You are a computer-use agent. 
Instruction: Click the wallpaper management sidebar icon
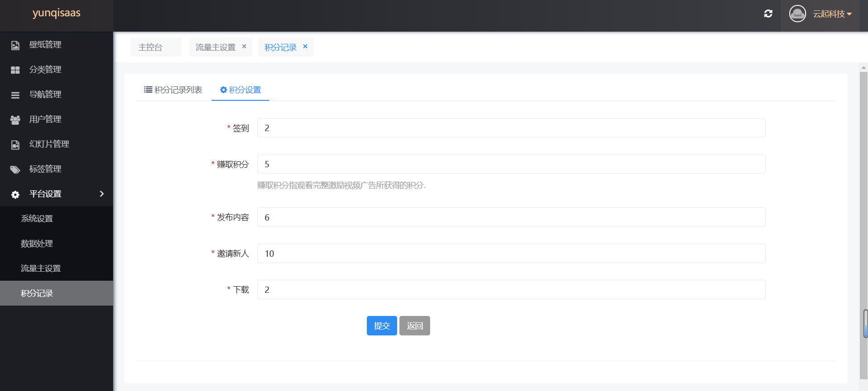point(15,45)
